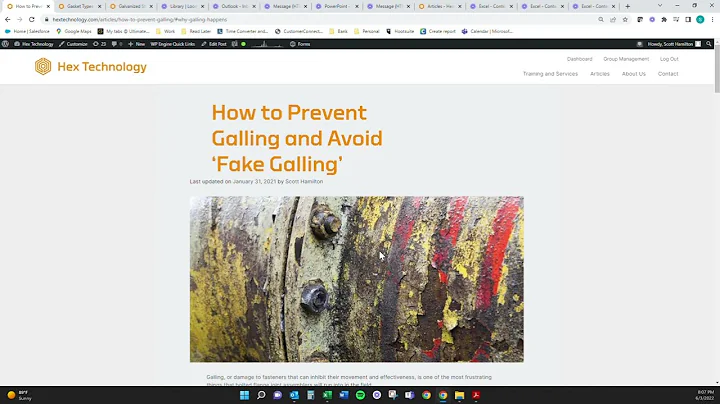The height and width of the screenshot is (404, 720).
Task: Open the Personal bookmarks folder
Action: pos(366,31)
